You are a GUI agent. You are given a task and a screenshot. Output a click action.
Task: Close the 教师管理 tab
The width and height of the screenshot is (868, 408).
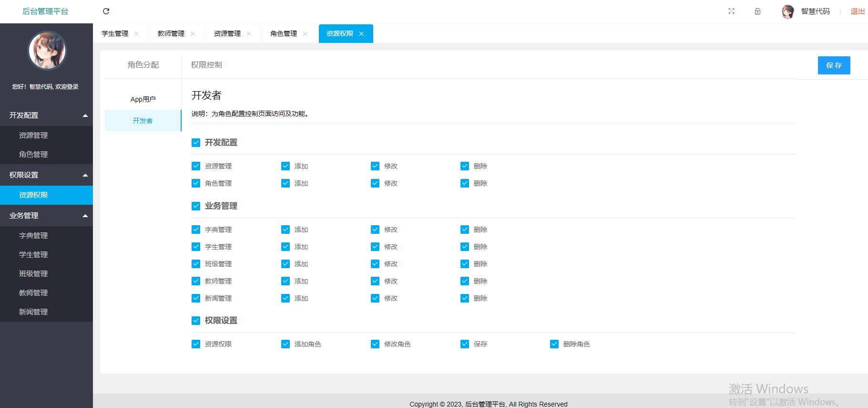pos(193,34)
